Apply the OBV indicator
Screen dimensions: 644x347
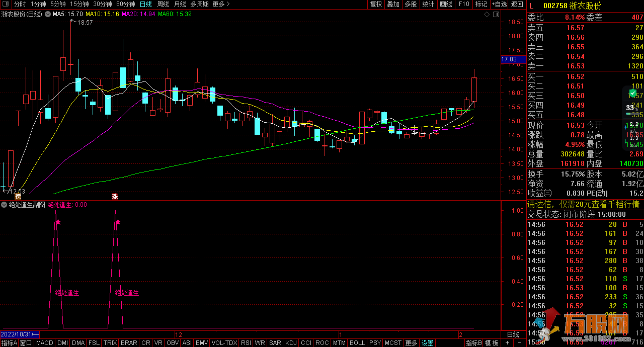point(173,343)
